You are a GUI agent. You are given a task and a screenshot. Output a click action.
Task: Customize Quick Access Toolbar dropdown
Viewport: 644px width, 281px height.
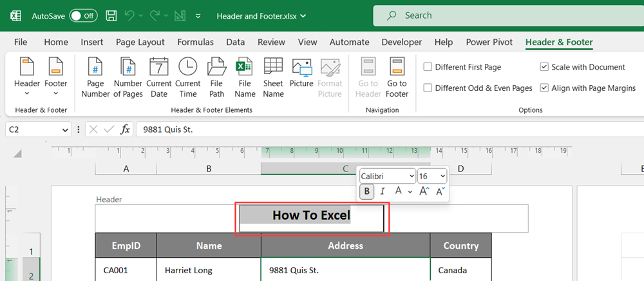click(x=198, y=16)
